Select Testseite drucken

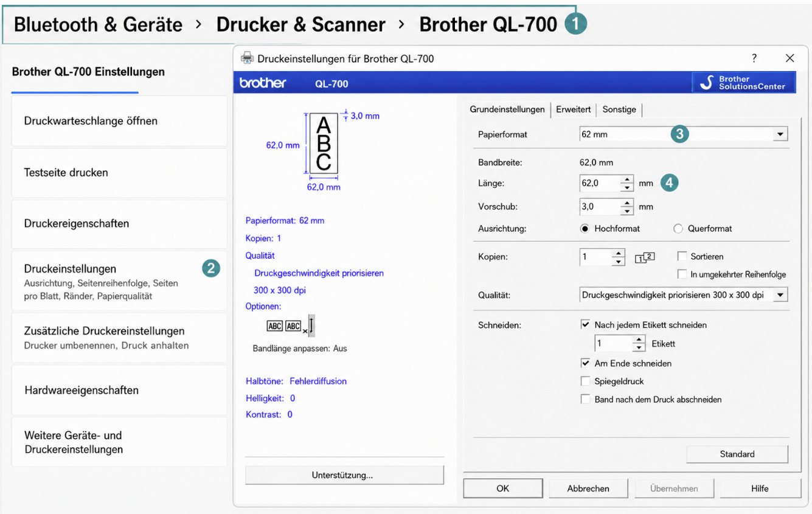pyautogui.click(x=119, y=173)
